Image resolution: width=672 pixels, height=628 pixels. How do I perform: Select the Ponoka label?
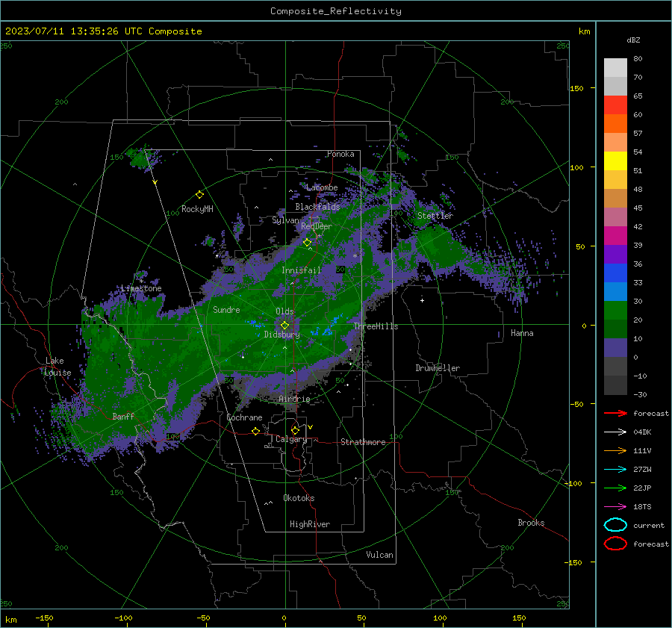(340, 154)
